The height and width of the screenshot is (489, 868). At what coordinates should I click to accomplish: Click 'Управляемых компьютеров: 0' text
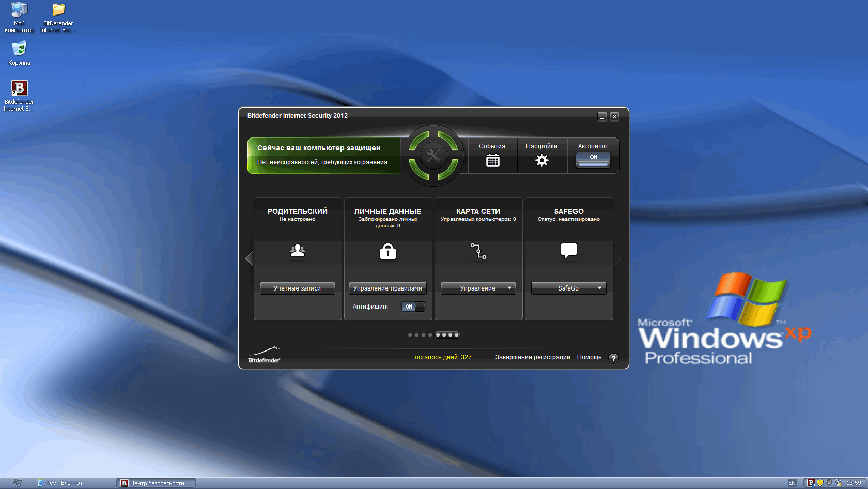pos(478,219)
